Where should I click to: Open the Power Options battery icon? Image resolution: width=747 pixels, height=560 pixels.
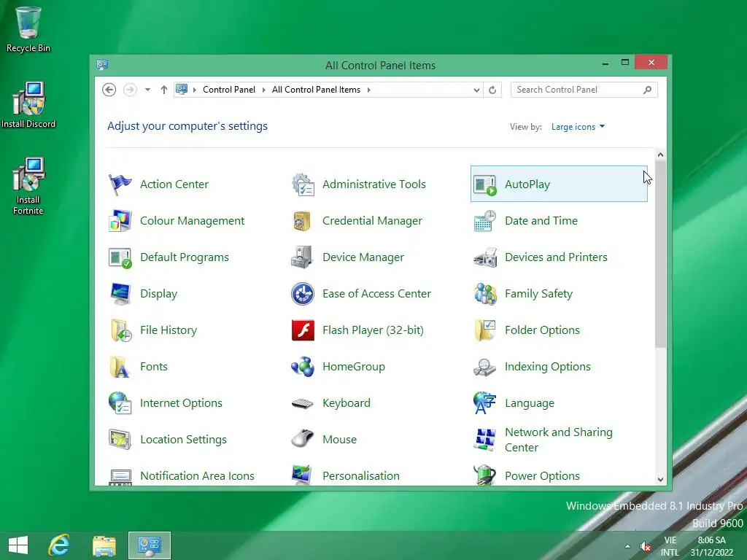tap(485, 475)
